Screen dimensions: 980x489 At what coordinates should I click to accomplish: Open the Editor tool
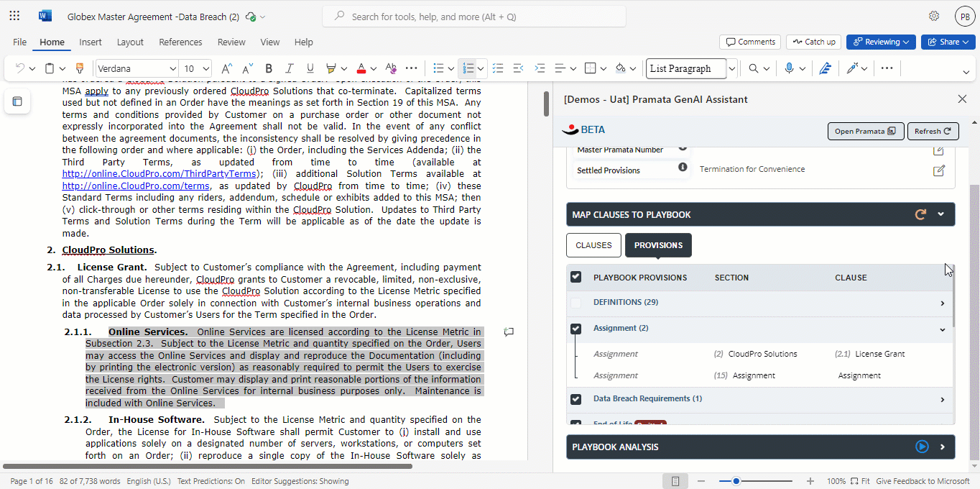[825, 68]
